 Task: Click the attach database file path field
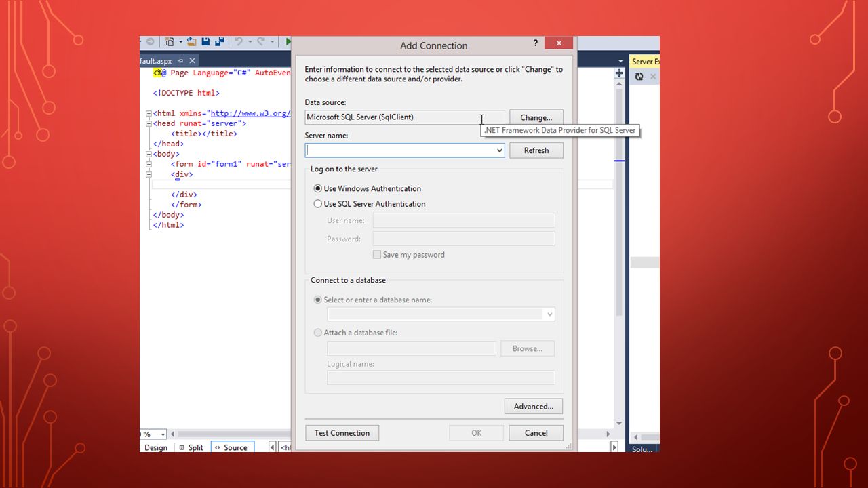412,348
